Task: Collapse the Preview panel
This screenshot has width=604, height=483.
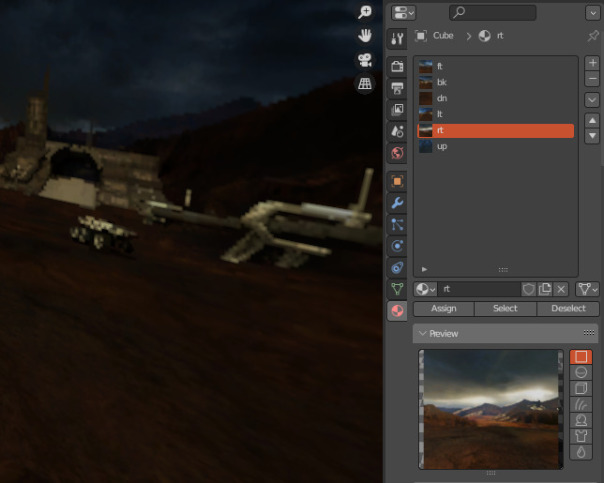Action: [x=423, y=333]
